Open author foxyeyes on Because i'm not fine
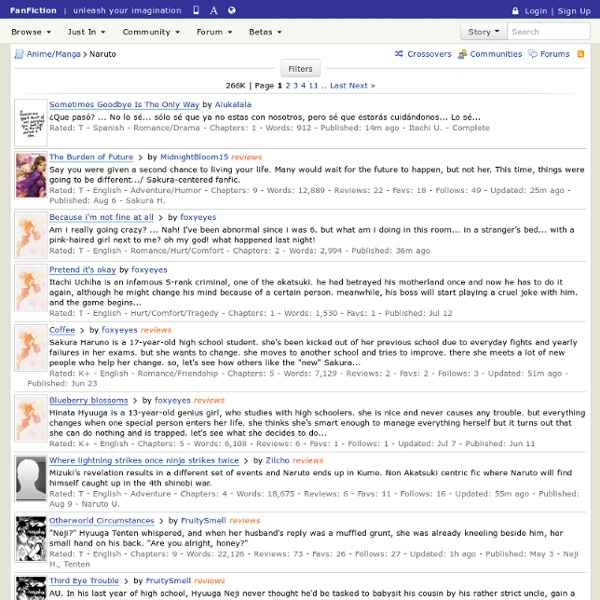 (198, 217)
